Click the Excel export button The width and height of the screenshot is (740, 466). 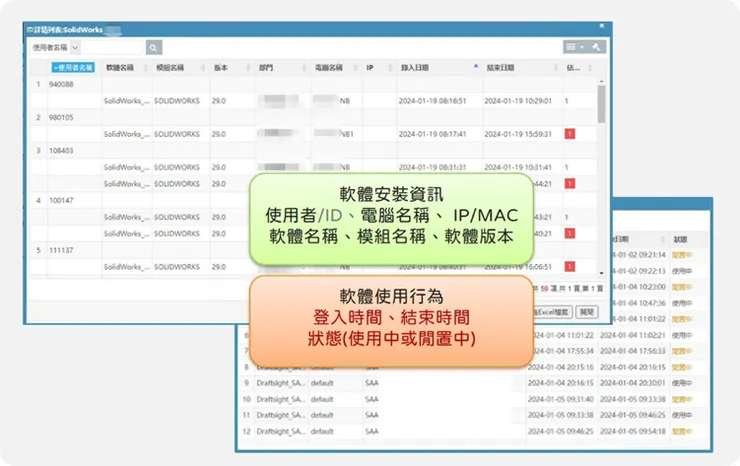pyautogui.click(x=553, y=312)
